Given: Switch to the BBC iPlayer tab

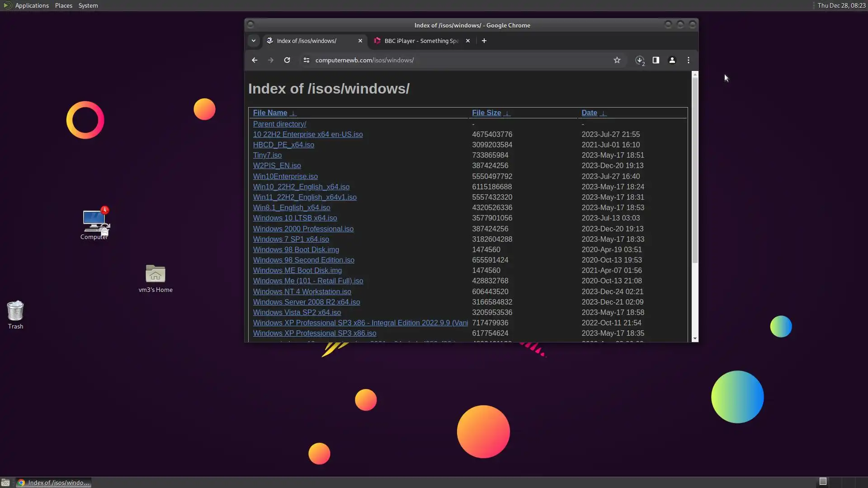Looking at the screenshot, I should click(x=420, y=41).
